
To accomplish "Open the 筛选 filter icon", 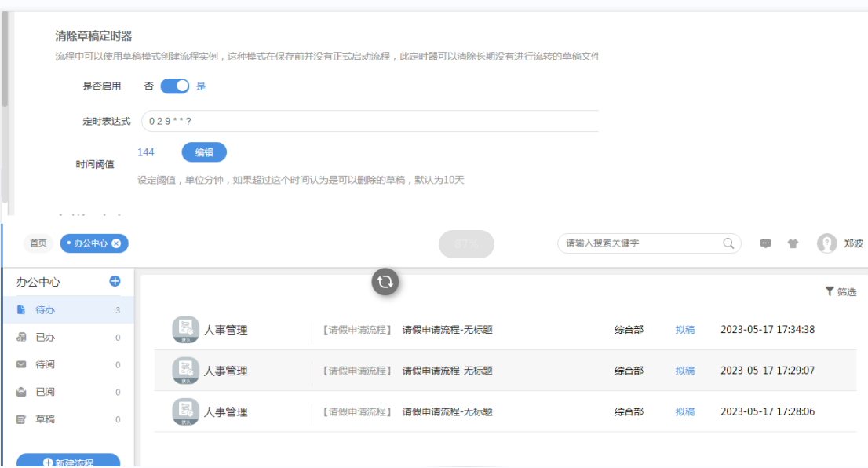I will coord(830,291).
